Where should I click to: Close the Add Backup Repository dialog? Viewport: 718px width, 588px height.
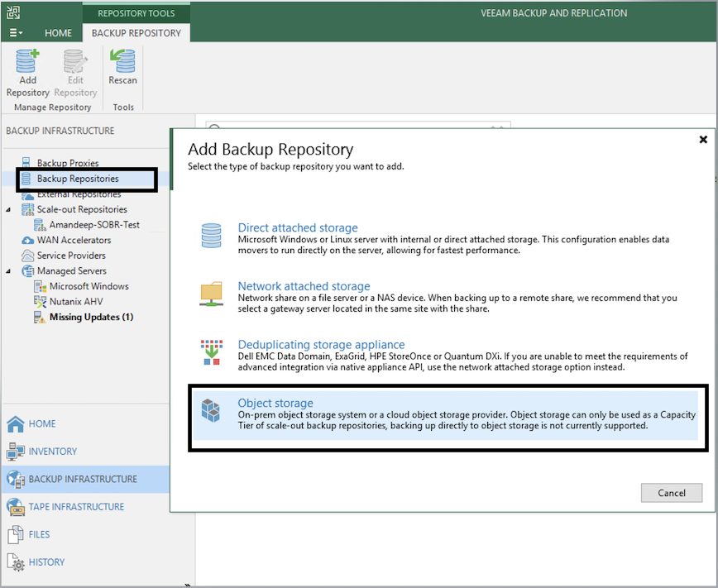703,140
